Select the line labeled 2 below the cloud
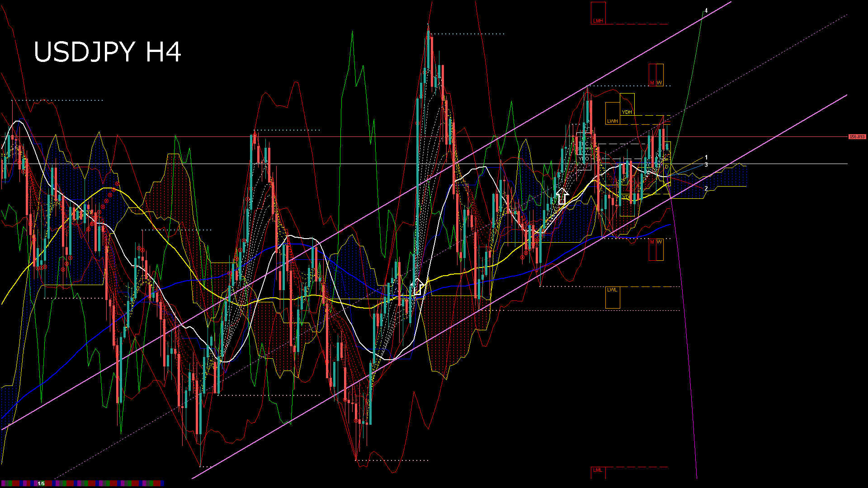The image size is (868, 488). coord(706,188)
